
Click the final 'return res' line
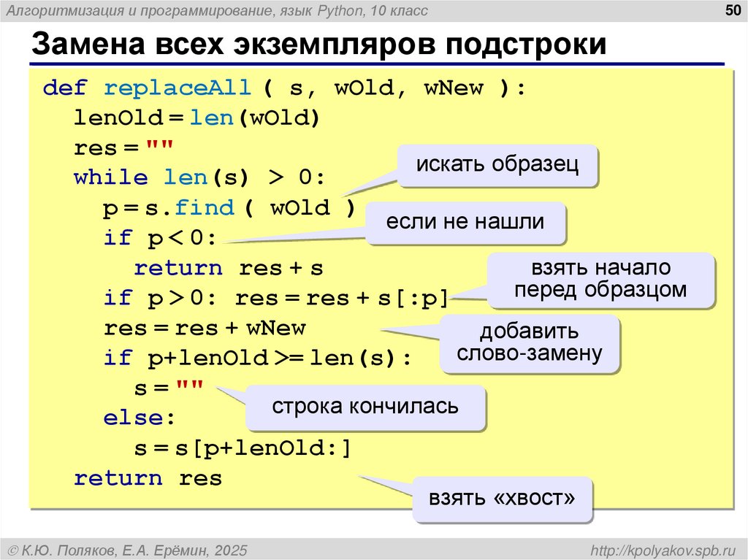(148, 478)
